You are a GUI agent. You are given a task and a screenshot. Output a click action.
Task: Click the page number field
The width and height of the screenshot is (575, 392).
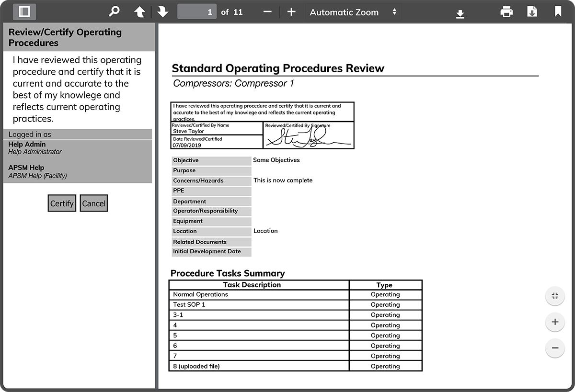tap(197, 12)
